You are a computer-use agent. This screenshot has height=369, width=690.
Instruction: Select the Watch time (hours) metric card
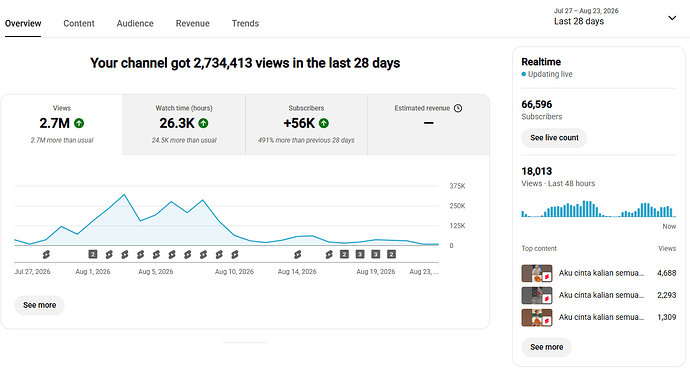tap(184, 124)
